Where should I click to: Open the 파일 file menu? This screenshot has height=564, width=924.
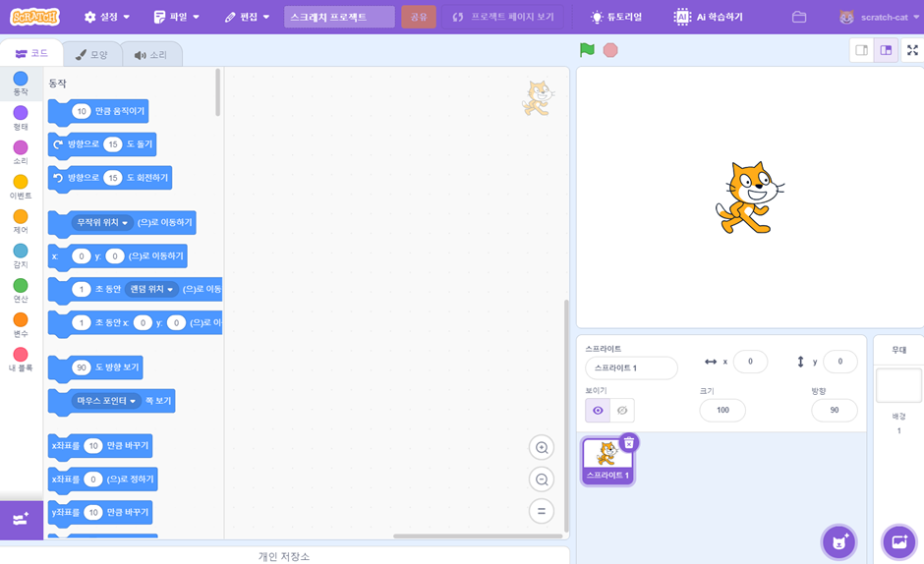(177, 17)
